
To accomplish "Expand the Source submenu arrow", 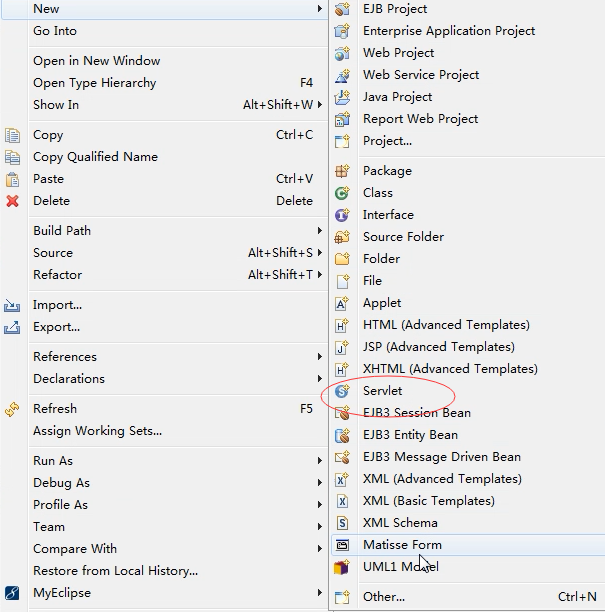I will (x=320, y=253).
